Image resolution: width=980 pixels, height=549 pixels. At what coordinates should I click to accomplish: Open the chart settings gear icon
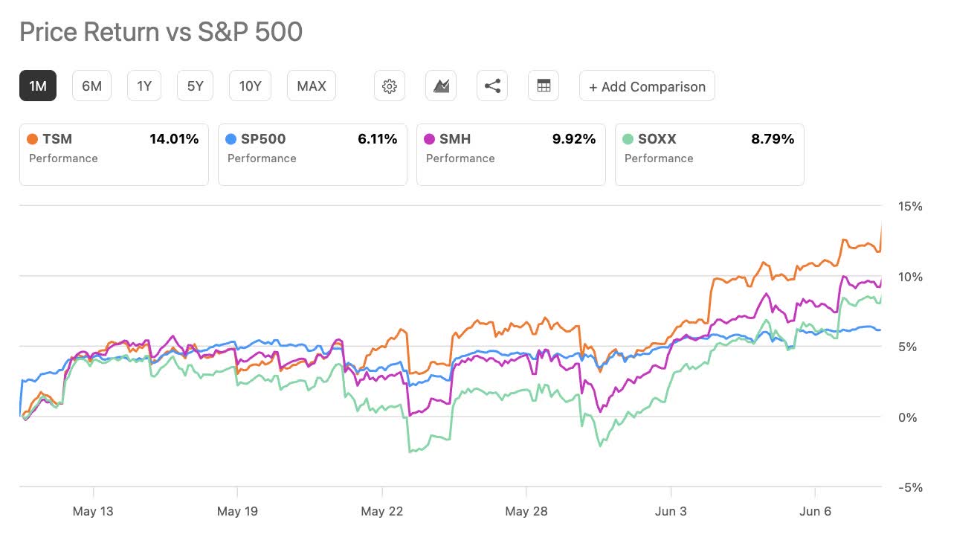pos(390,86)
